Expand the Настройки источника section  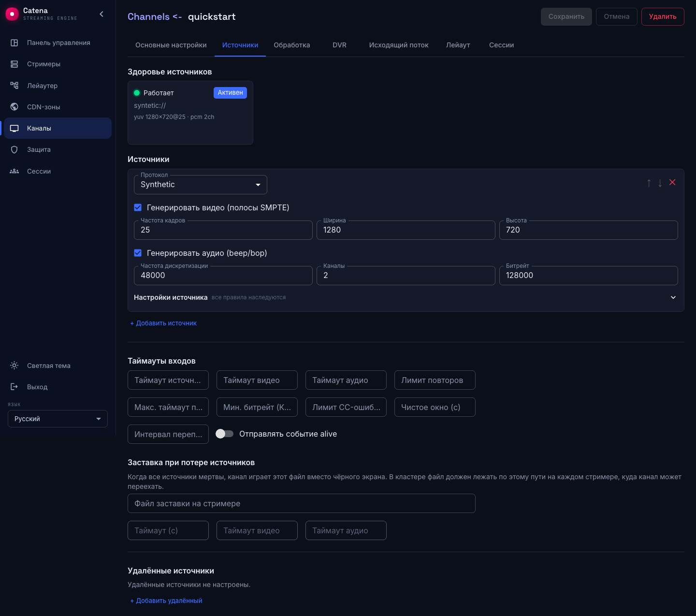tap(405, 297)
